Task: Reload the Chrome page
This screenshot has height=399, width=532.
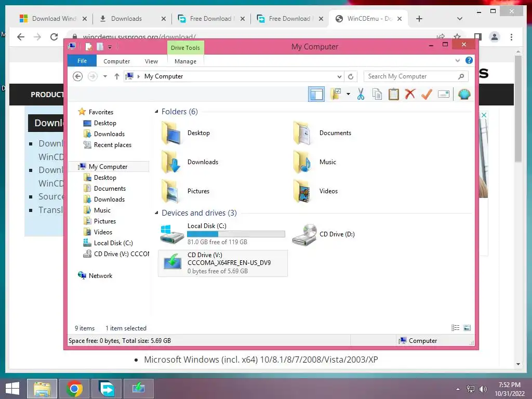Action: 54,37
